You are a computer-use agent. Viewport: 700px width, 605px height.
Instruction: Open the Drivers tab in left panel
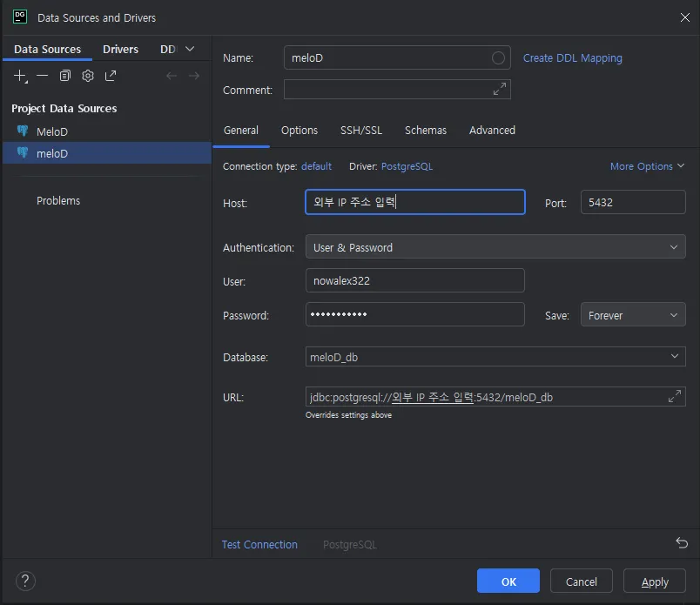[120, 50]
